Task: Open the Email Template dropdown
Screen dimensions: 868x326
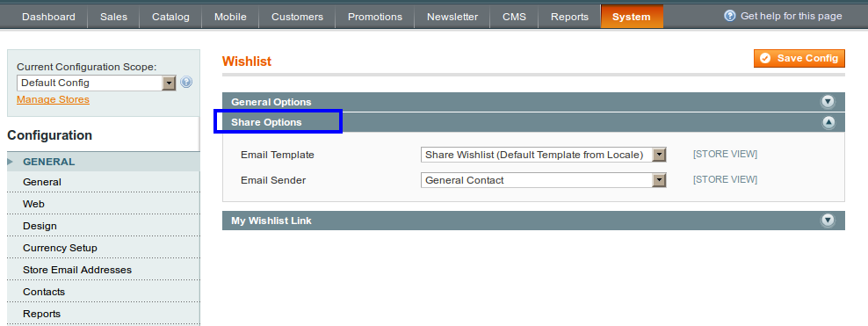Action: pyautogui.click(x=543, y=155)
